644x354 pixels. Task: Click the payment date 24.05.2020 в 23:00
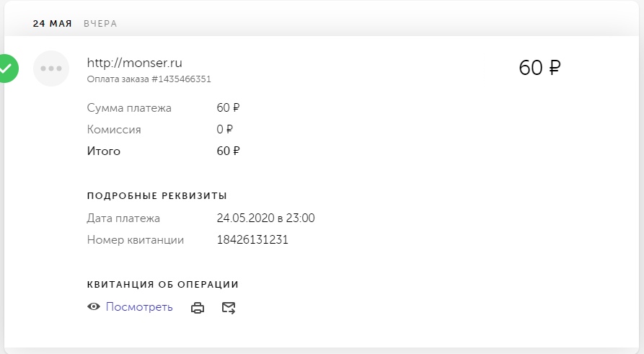[x=265, y=218]
